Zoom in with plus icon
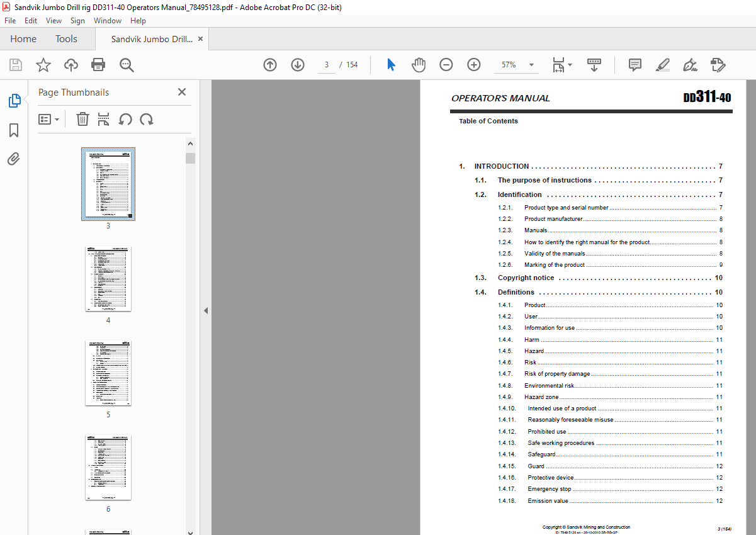756x535 pixels. 474,65
